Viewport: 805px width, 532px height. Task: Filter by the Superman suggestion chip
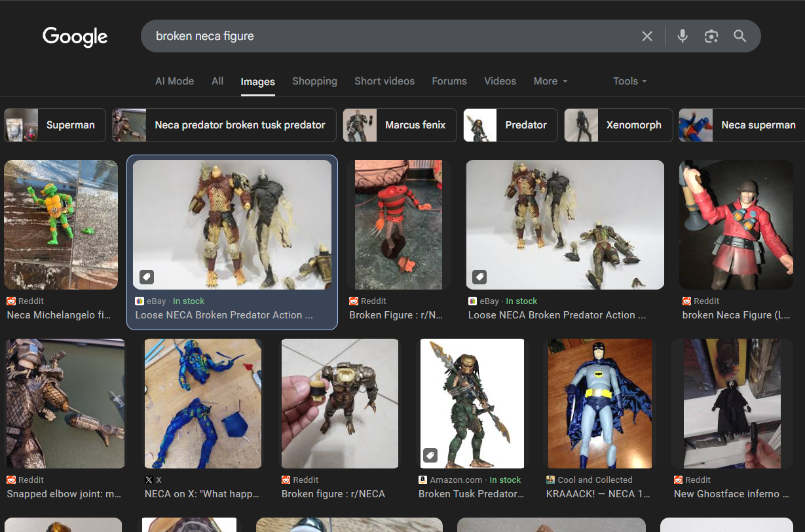[55, 125]
